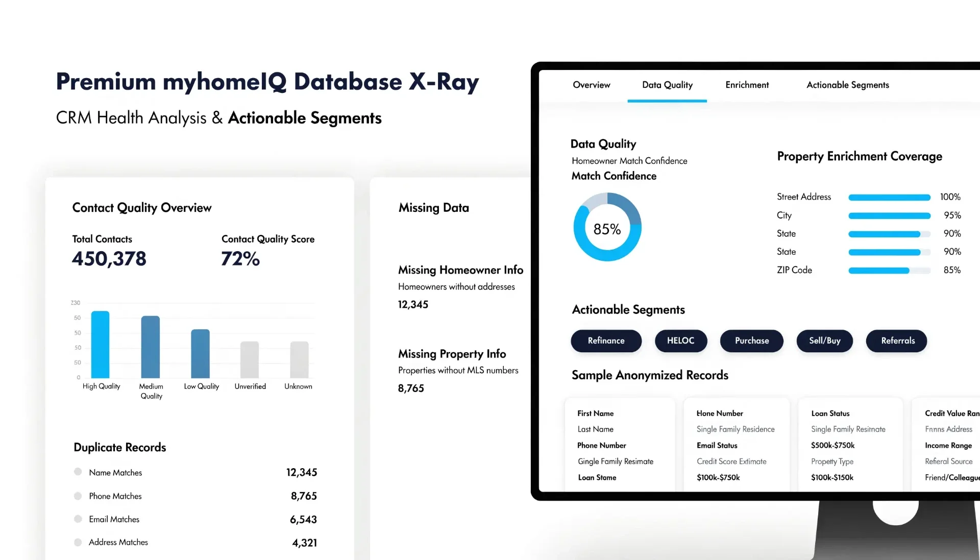980x560 pixels.
Task: Click the Property Enrichment Coverage heading
Action: 859,156
